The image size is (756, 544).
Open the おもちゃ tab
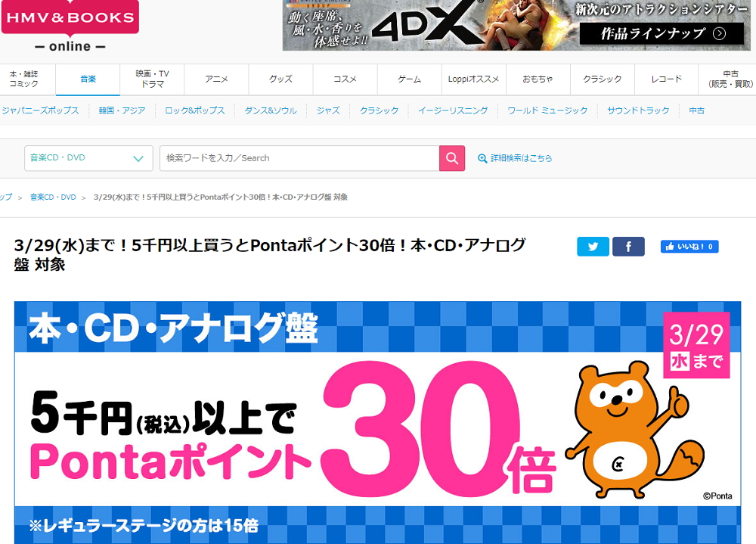point(538,79)
